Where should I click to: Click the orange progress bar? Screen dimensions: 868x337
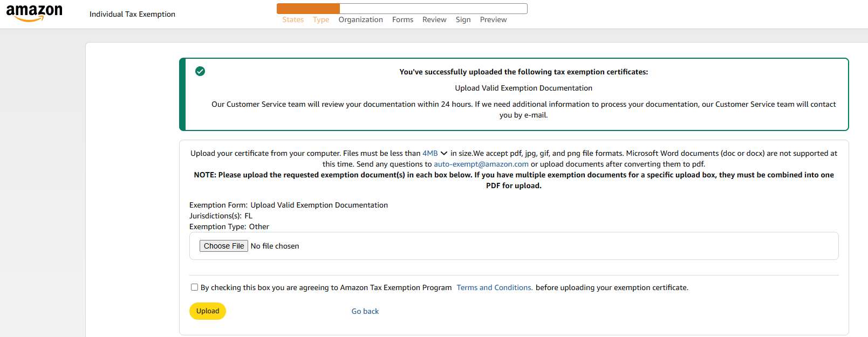pyautogui.click(x=307, y=8)
